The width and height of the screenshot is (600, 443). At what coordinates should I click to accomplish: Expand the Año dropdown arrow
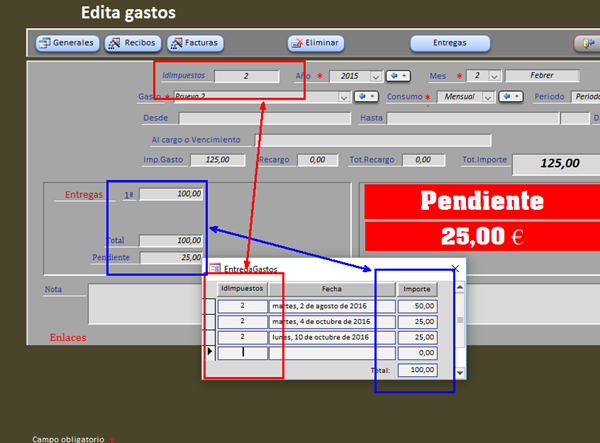[x=376, y=77]
